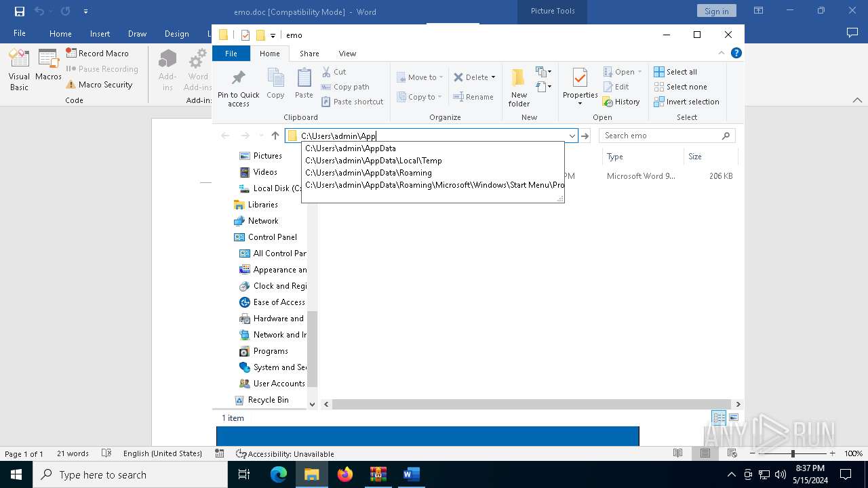Click the Open command in ribbon

point(622,72)
